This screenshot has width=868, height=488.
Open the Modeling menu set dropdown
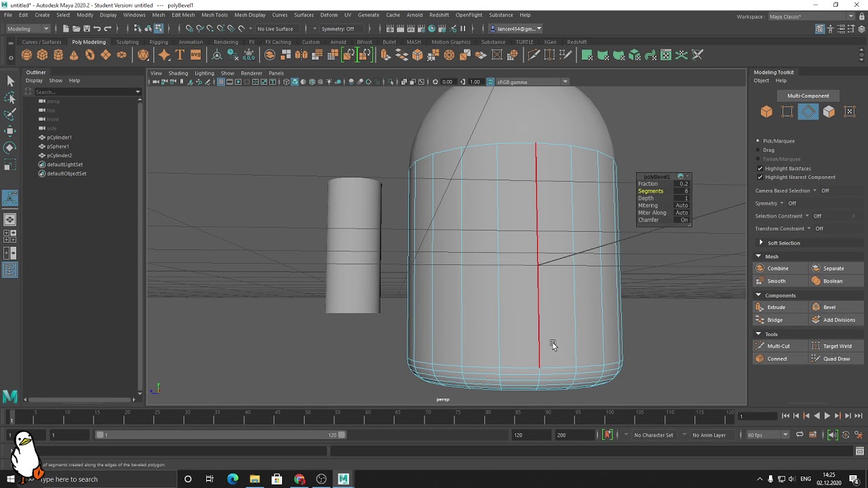(x=28, y=28)
